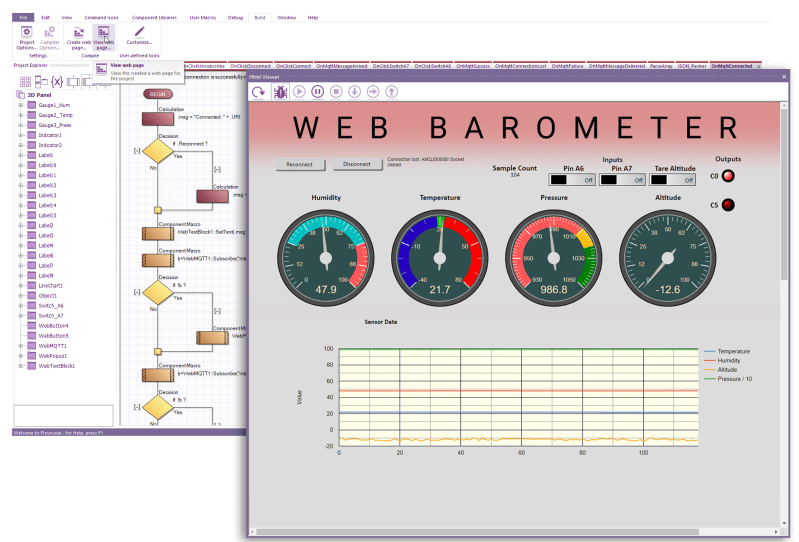Screen dimensions: 799x542
Task: Open the Edit menu
Action: pyautogui.click(x=45, y=17)
